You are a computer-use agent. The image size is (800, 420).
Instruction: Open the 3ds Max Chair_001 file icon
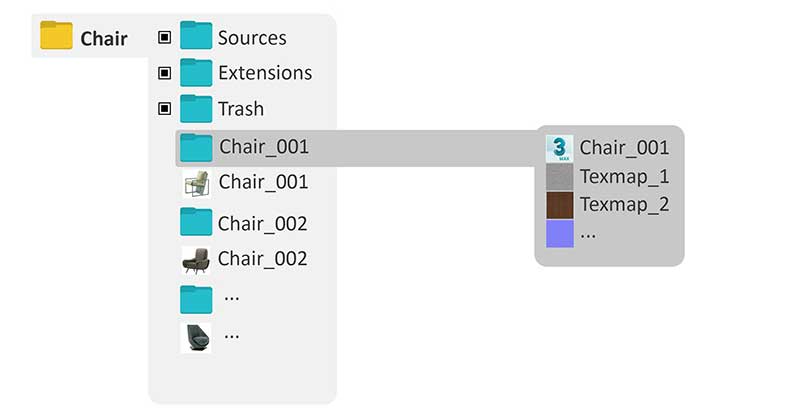(x=560, y=148)
